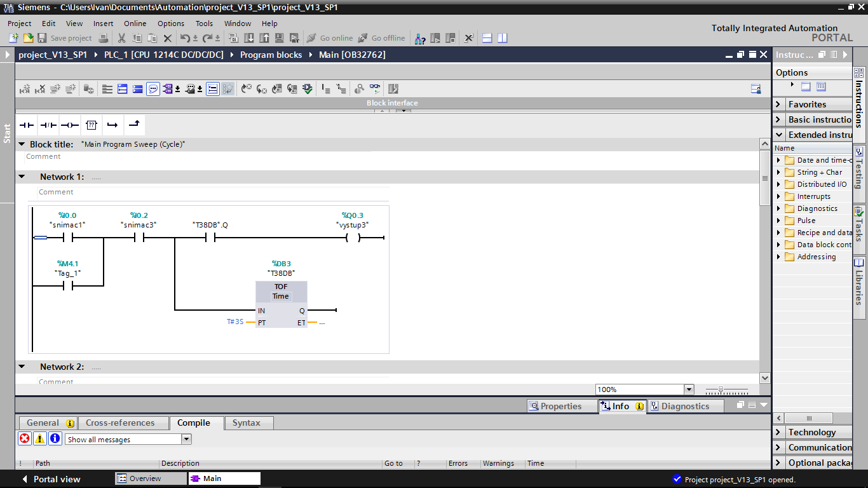The height and width of the screenshot is (488, 868).
Task: Expand the Diagnostics folder in instructions
Action: point(779,208)
